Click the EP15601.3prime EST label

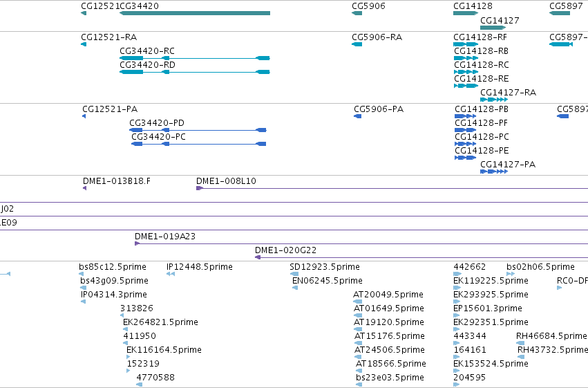(488, 308)
